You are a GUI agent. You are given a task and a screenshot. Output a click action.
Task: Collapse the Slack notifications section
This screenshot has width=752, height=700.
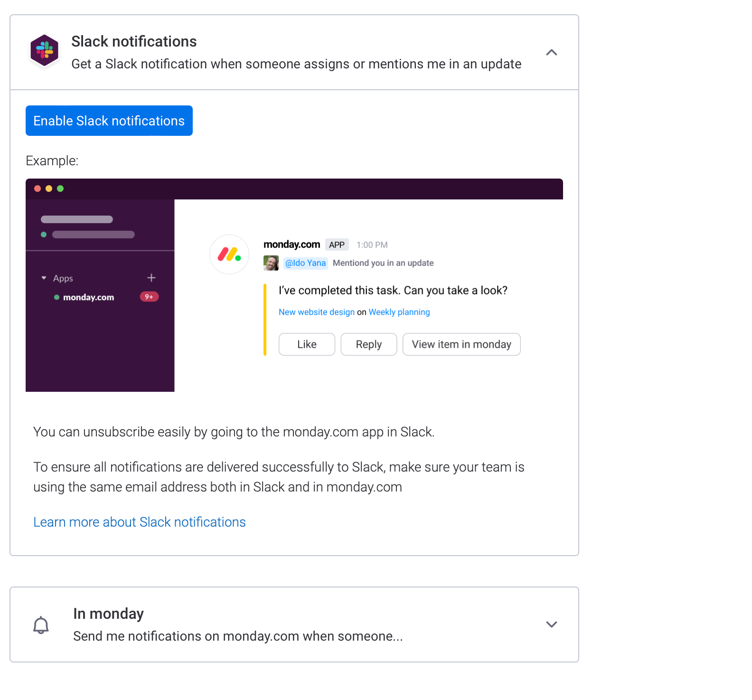pos(551,52)
